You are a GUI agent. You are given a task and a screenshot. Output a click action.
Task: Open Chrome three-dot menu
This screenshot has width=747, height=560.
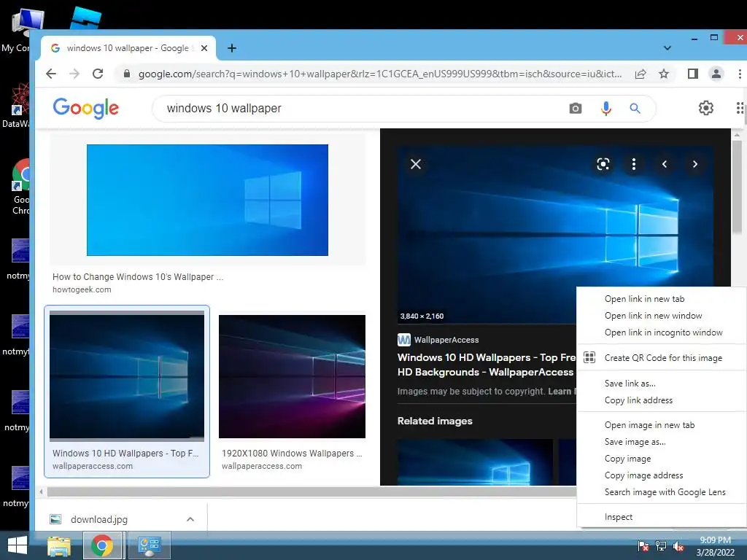(740, 74)
